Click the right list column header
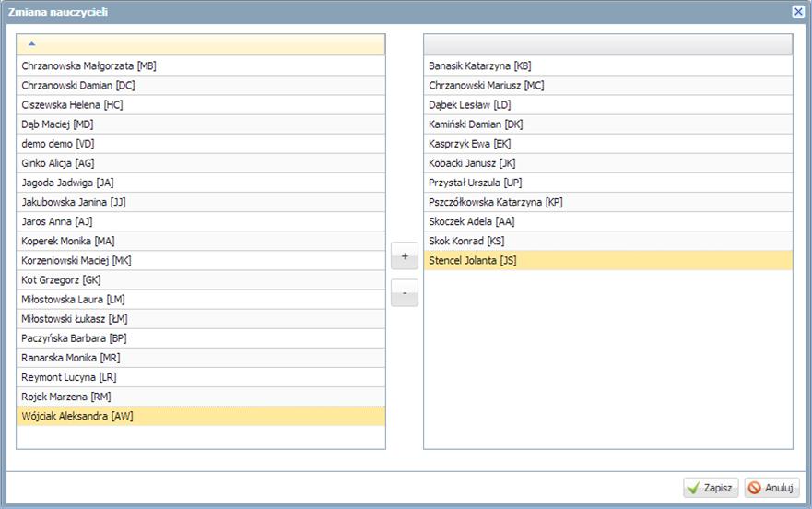 click(608, 44)
